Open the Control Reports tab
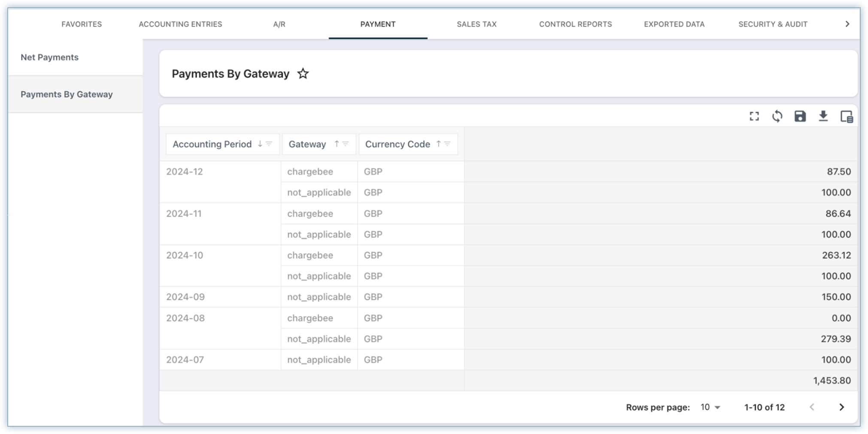The image size is (868, 434). 575,24
